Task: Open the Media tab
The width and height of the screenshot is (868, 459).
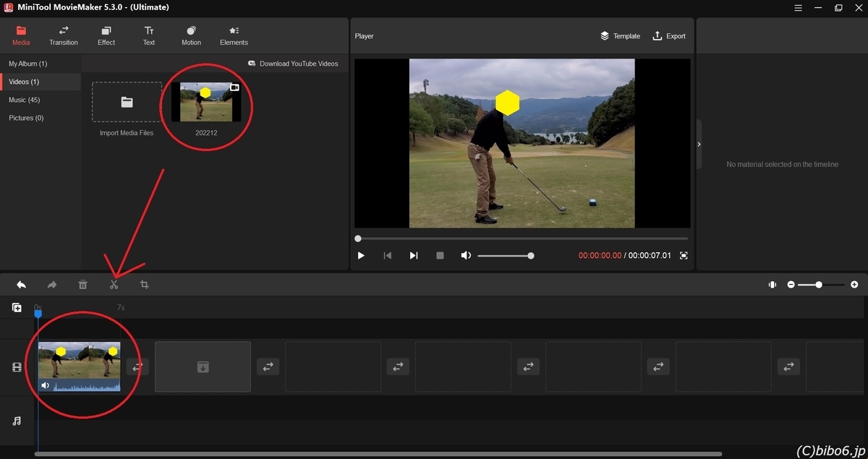Action: pyautogui.click(x=21, y=35)
